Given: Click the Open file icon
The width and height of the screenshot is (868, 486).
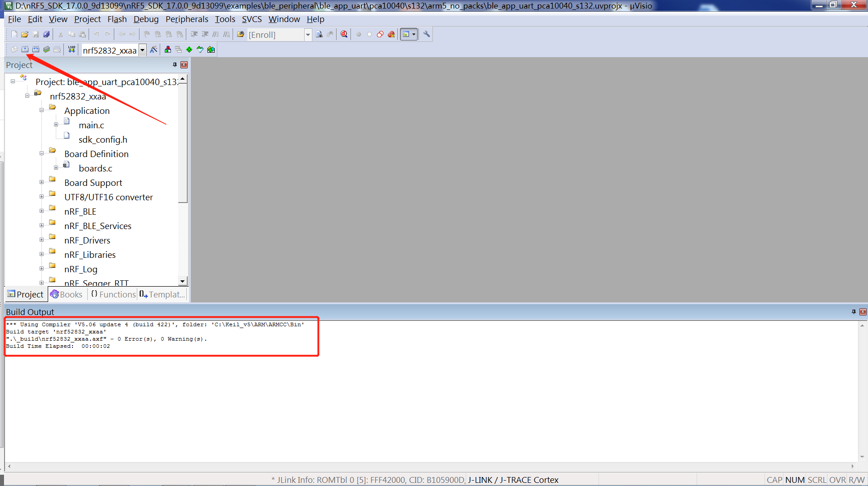Looking at the screenshot, I should pos(25,34).
